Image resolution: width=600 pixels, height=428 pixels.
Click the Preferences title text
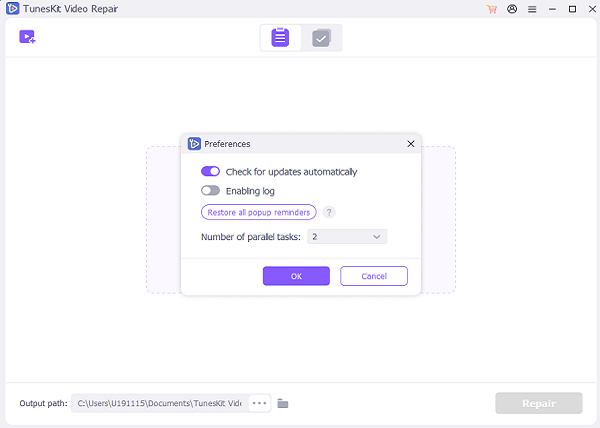[227, 144]
